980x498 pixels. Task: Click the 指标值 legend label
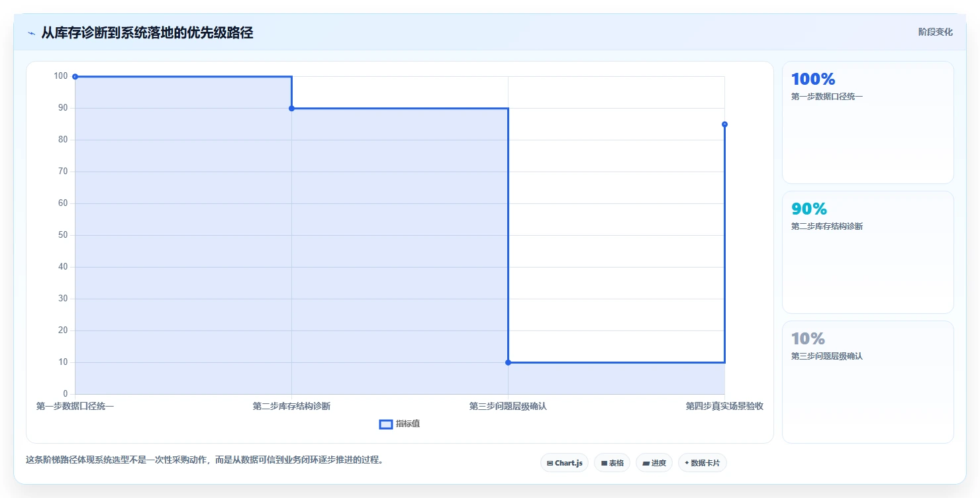point(408,424)
